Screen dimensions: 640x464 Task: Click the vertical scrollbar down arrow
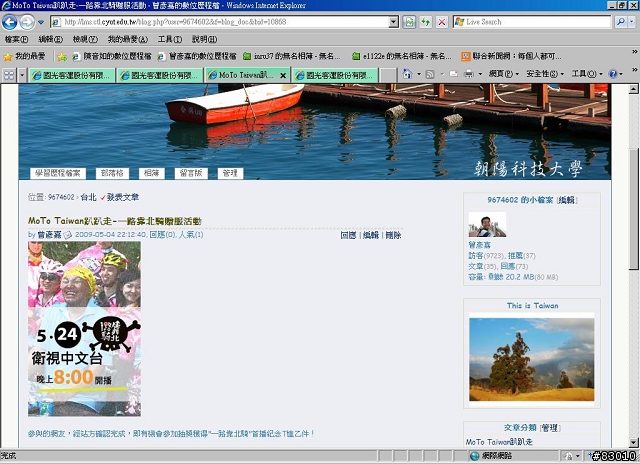633,442
